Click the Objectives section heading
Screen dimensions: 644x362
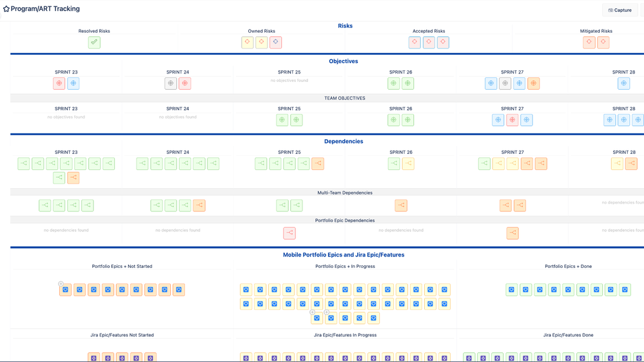pos(344,61)
